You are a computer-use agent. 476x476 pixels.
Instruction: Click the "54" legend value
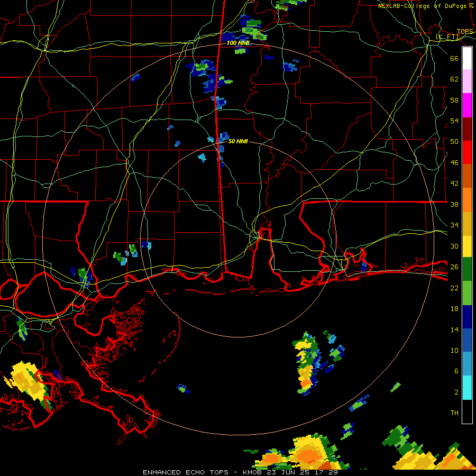tap(454, 121)
